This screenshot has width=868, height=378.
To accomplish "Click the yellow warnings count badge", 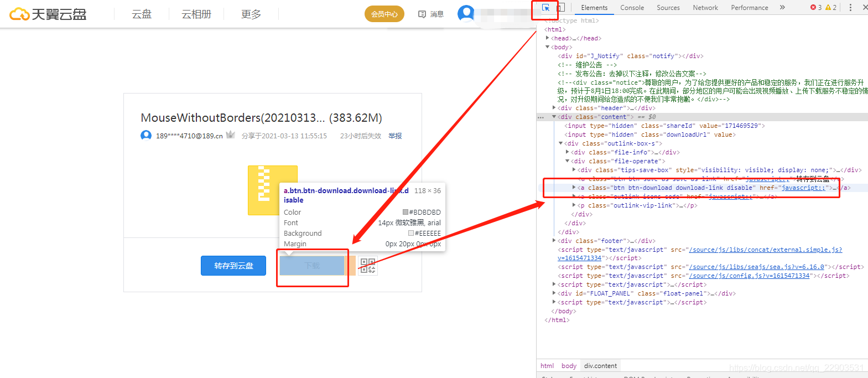I will [x=831, y=7].
